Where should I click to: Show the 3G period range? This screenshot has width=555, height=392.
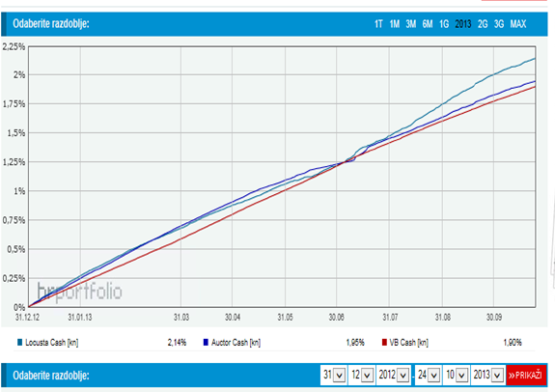(499, 24)
